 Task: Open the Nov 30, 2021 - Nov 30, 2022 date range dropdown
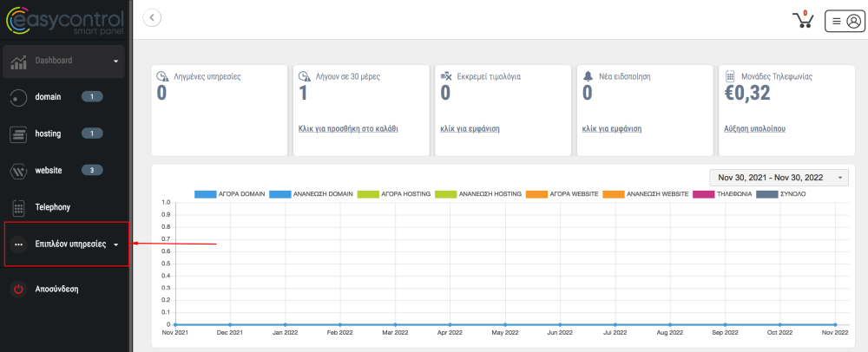coord(779,178)
